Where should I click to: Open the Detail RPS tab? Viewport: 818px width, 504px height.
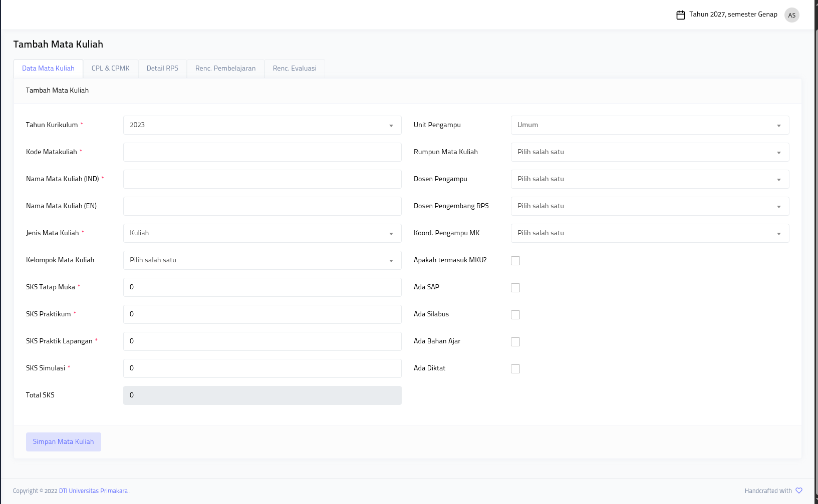click(162, 69)
